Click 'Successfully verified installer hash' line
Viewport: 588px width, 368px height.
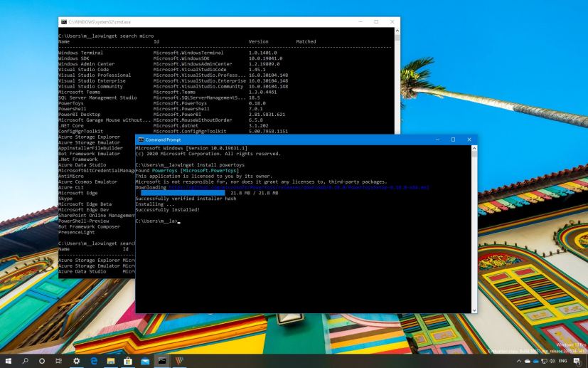(x=186, y=199)
